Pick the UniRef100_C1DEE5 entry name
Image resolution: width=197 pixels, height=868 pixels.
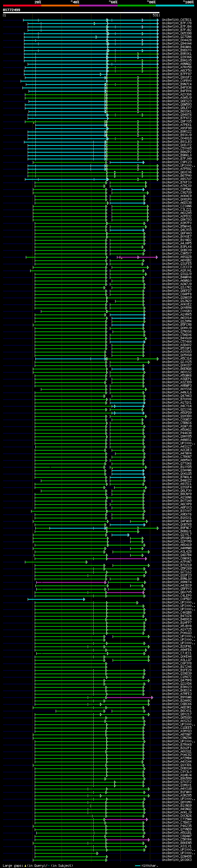tap(177, 728)
